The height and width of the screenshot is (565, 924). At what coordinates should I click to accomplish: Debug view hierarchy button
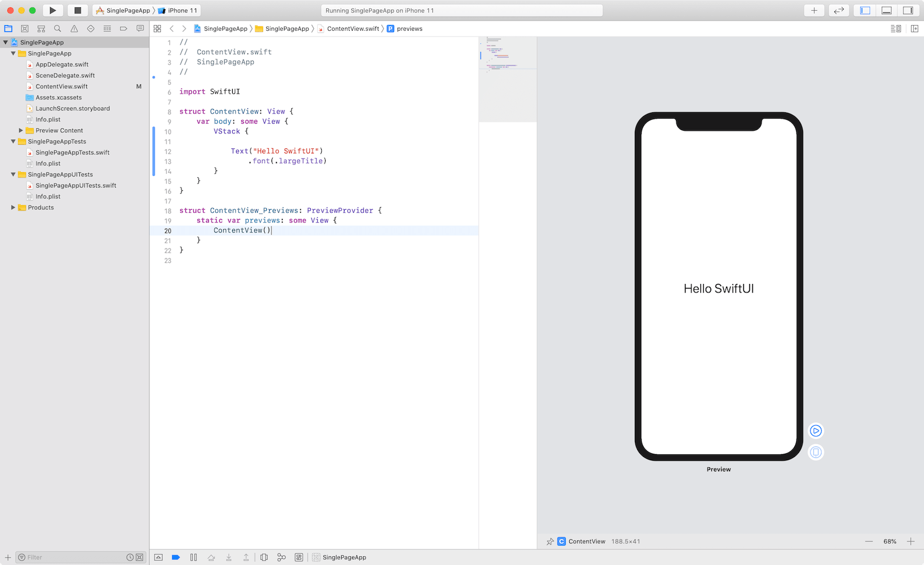pos(264,558)
